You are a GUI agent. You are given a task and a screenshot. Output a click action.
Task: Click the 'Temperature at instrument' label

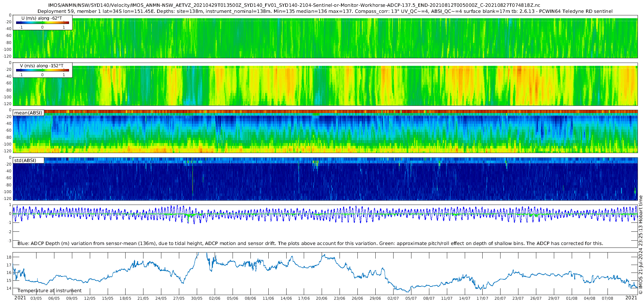tap(49, 291)
